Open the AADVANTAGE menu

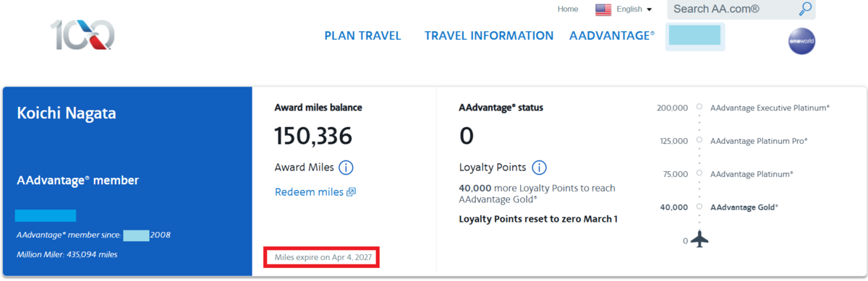[612, 35]
